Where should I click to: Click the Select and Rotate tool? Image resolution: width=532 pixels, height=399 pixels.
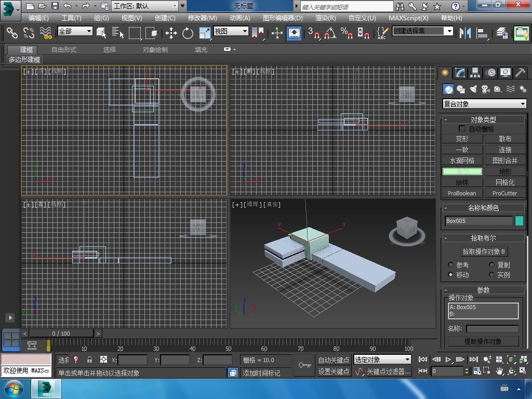coord(188,33)
